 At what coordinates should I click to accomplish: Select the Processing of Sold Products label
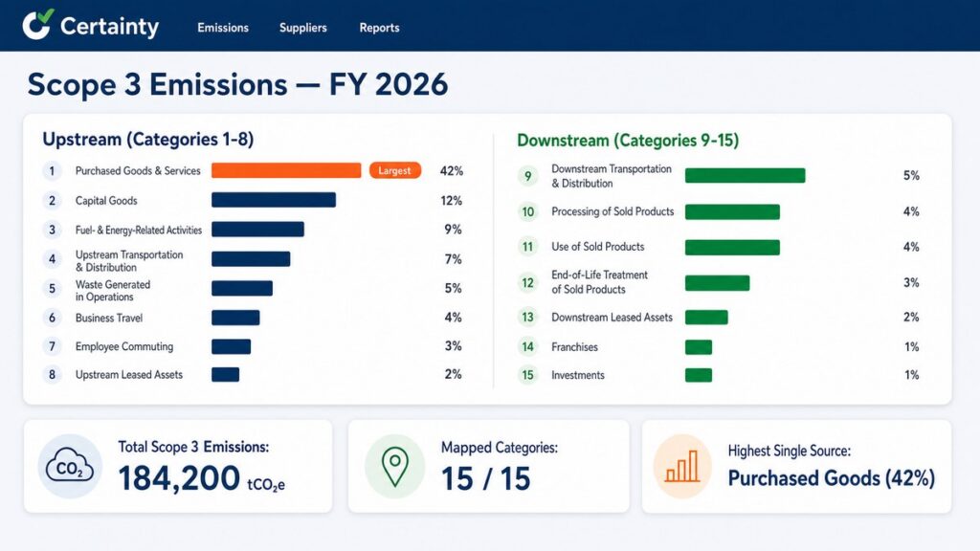tap(612, 211)
